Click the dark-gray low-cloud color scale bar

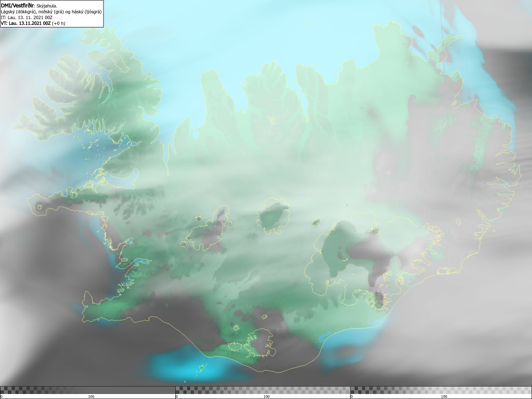pos(88,390)
